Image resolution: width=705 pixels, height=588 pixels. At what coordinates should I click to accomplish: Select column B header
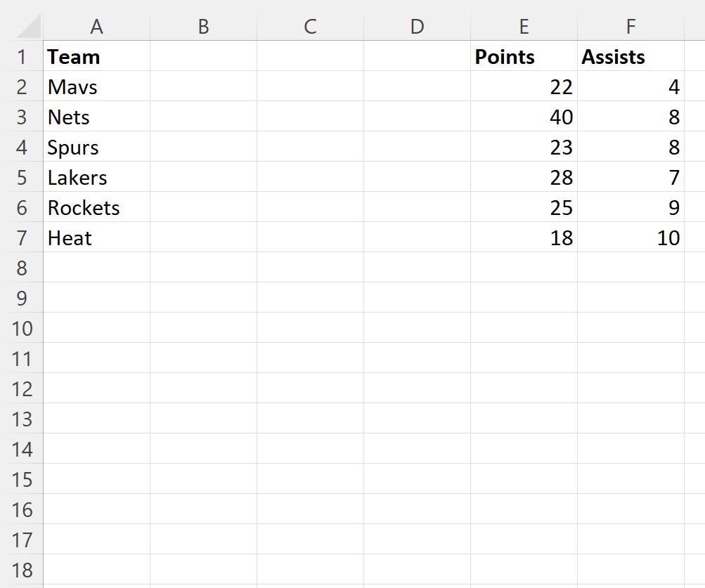pos(203,27)
